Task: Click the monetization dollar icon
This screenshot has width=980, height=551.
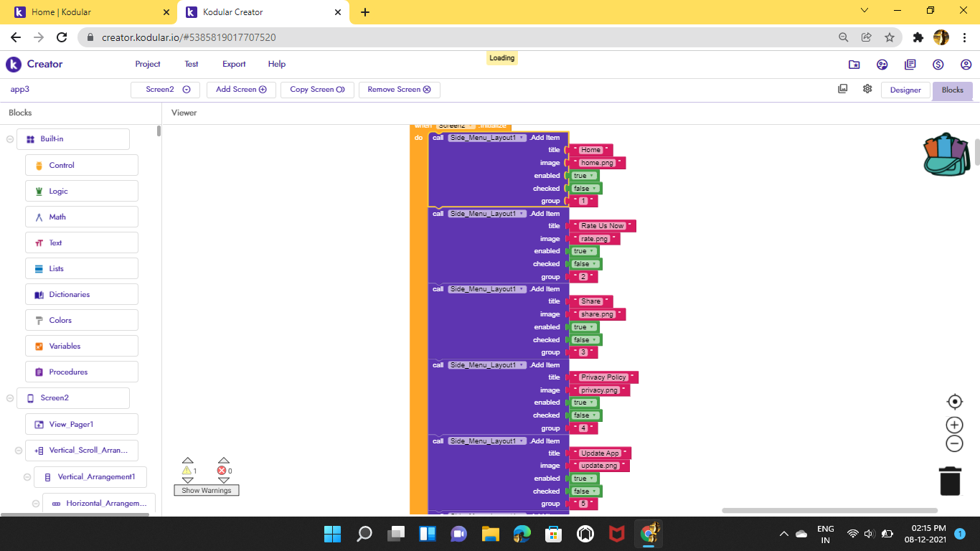Action: (938, 64)
